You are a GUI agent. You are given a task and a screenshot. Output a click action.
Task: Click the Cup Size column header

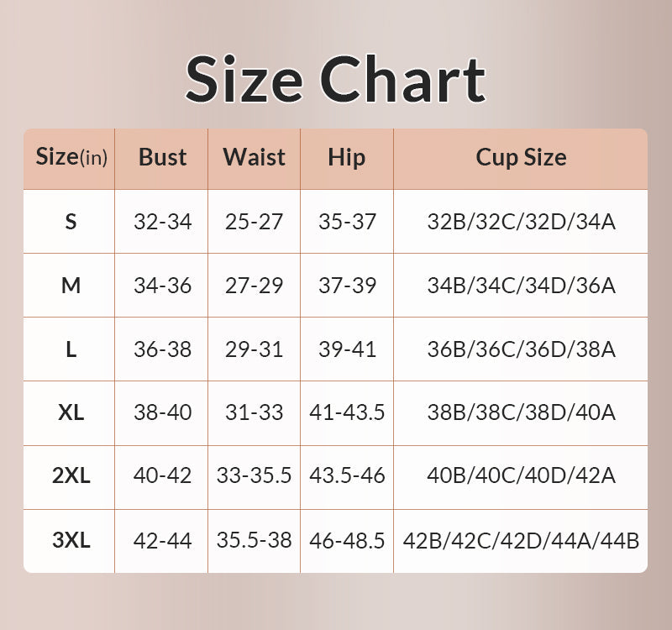[x=521, y=157]
